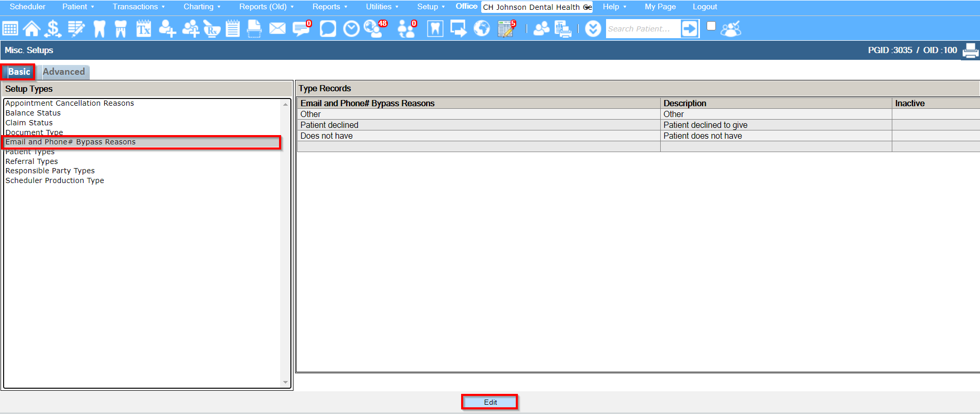
Task: Print Misc. Setups using printer icon
Action: tap(970, 51)
